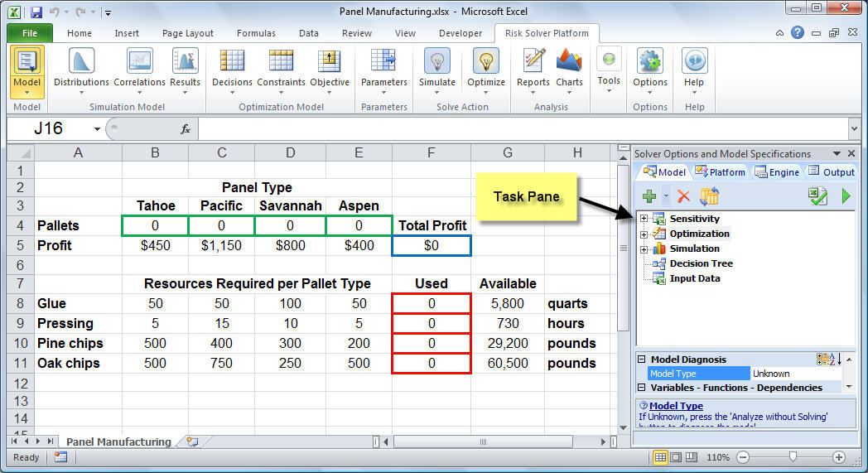Open the Correlations tool
This screenshot has width=868, height=473.
139,62
